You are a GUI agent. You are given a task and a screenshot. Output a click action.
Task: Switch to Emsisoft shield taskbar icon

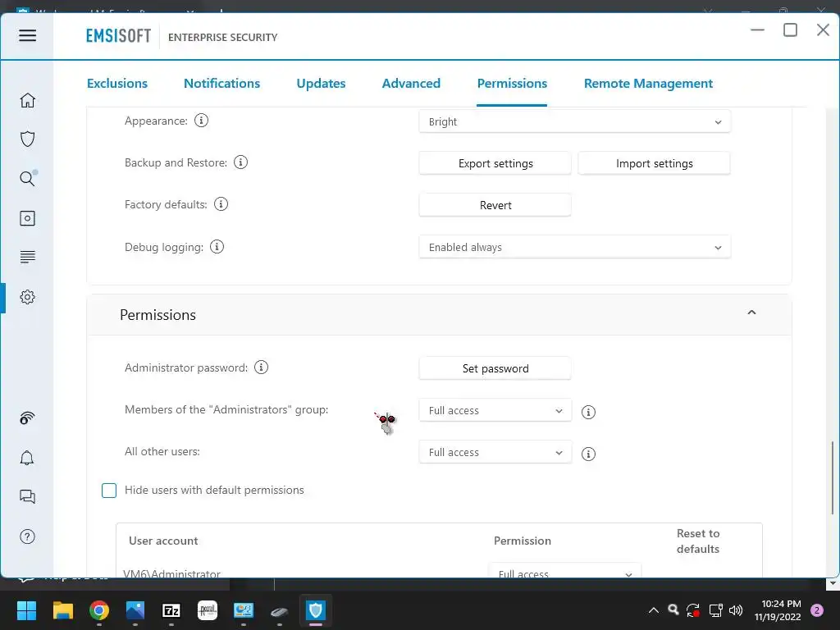316,610
